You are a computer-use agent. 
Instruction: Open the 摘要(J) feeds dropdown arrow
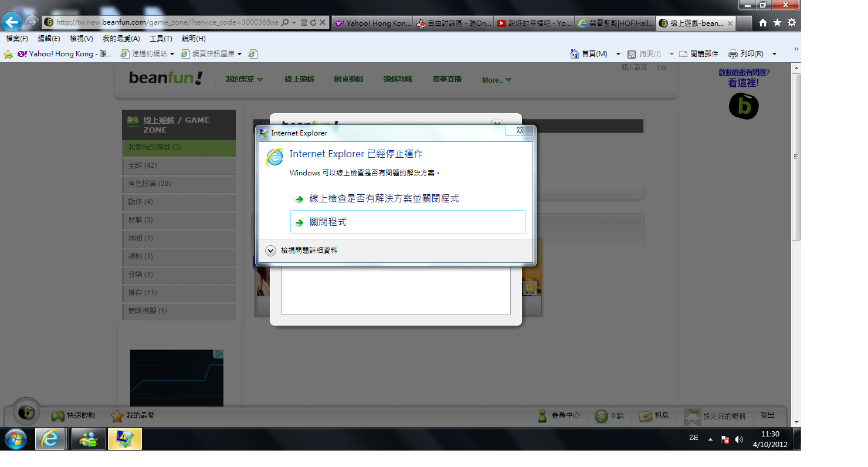(x=672, y=54)
